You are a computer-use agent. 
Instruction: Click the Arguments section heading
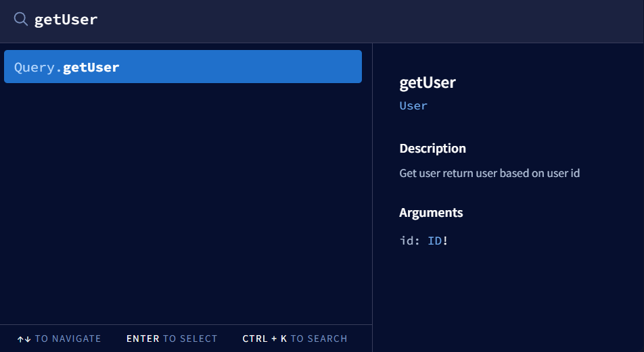[431, 213]
